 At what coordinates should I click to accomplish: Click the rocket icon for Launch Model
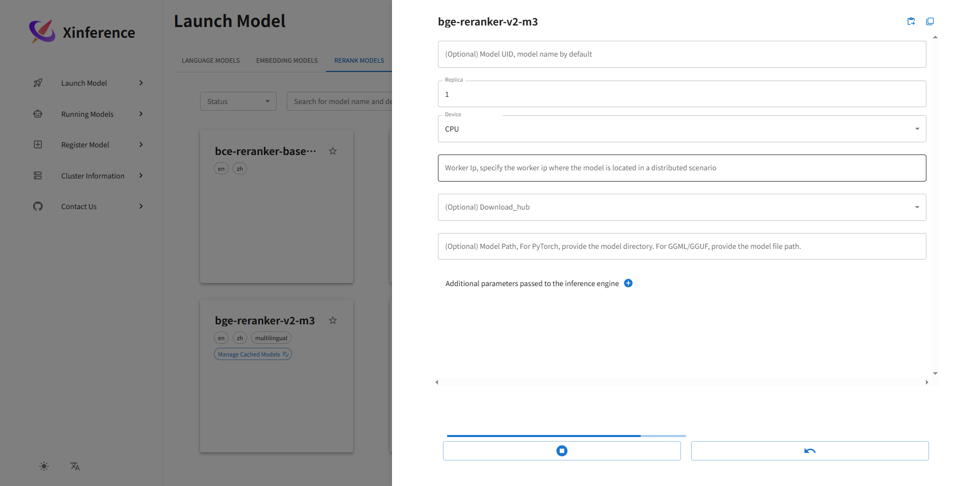[38, 83]
